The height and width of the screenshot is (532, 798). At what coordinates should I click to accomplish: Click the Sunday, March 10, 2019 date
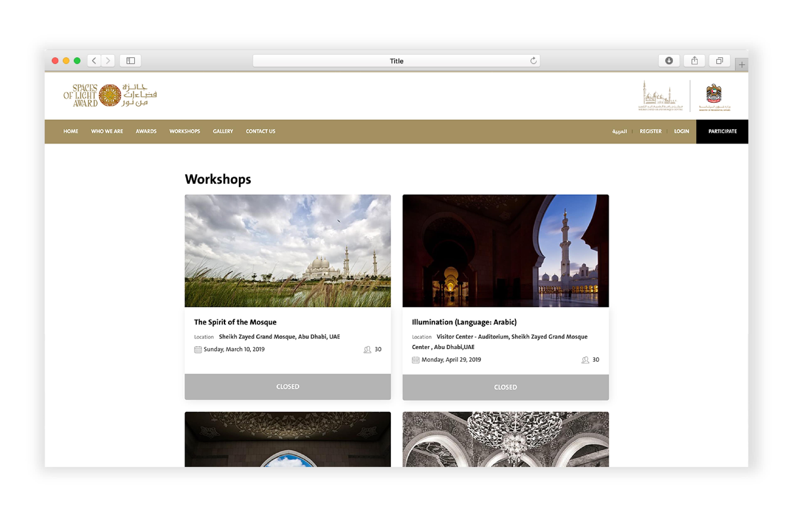pyautogui.click(x=234, y=349)
